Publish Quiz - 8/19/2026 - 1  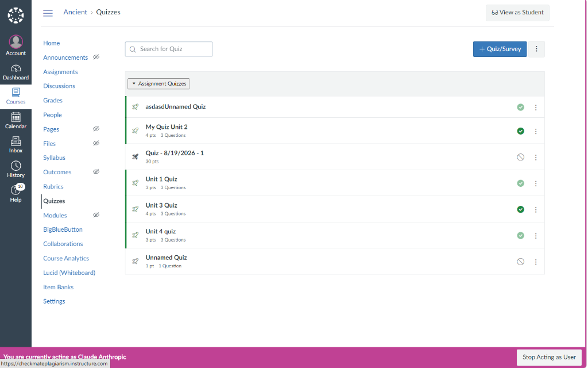coord(520,158)
